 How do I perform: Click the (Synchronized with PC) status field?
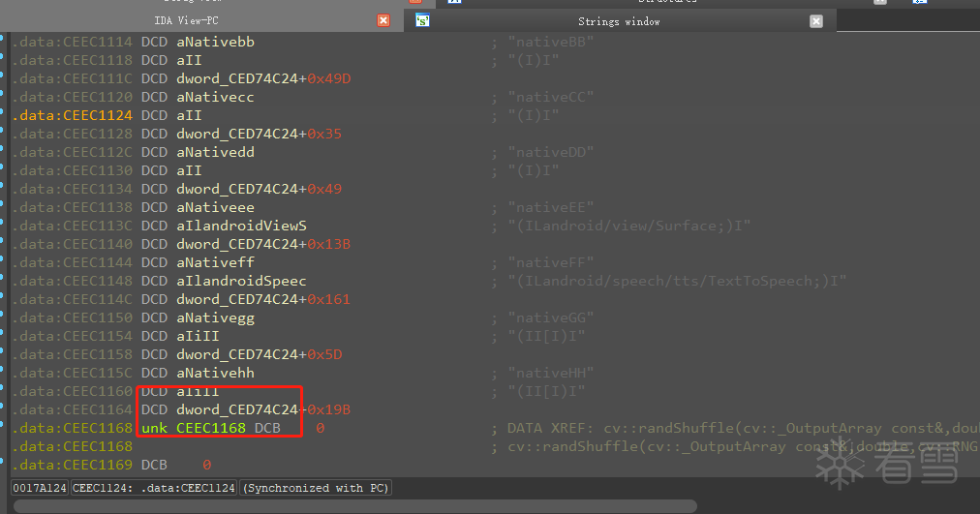[316, 488]
